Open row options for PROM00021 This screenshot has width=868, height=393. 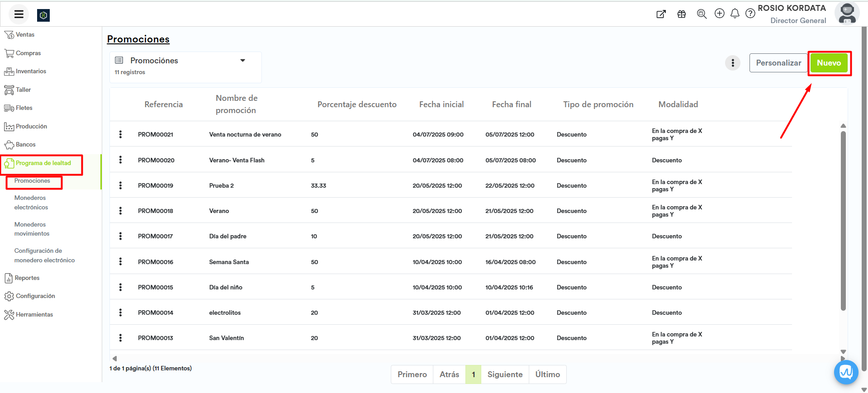(120, 134)
